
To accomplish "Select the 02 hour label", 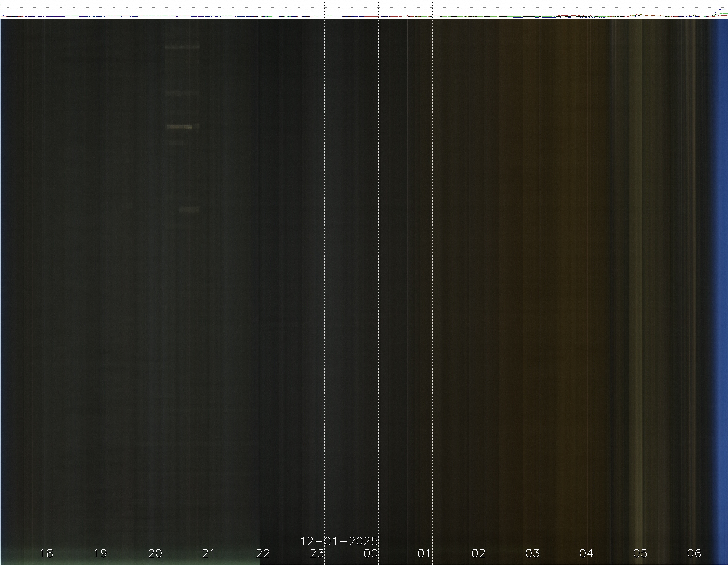I will click(x=478, y=553).
